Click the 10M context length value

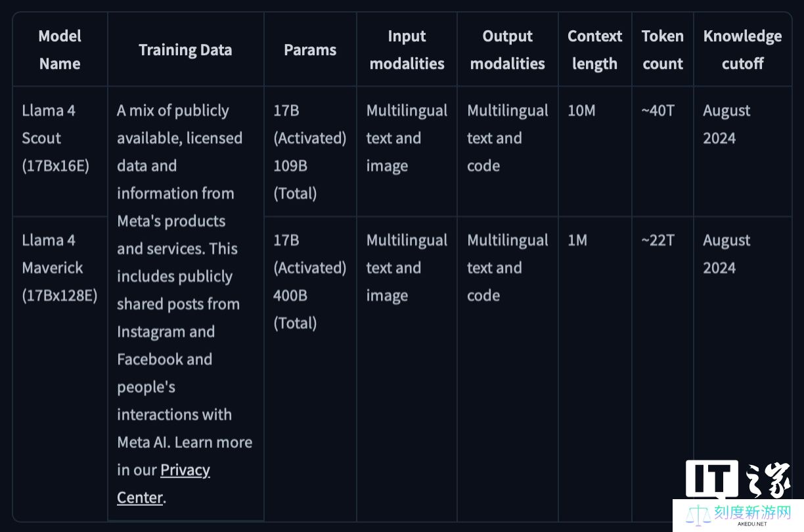click(581, 111)
